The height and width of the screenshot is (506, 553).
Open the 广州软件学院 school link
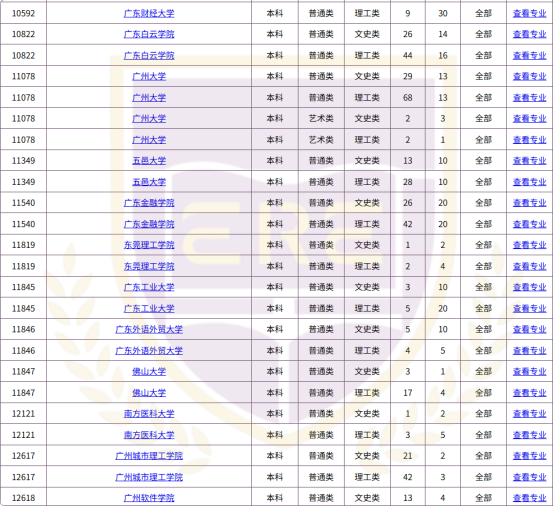[x=149, y=498]
